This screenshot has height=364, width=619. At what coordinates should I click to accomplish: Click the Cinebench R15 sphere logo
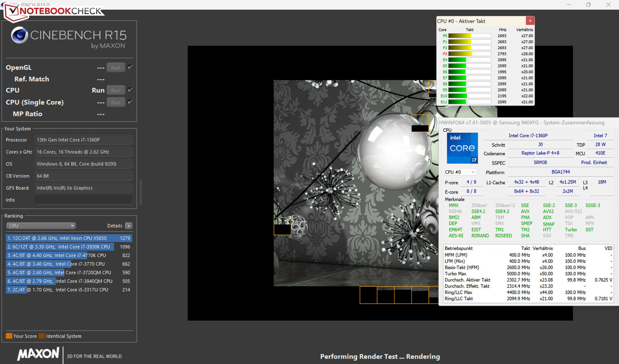19,35
